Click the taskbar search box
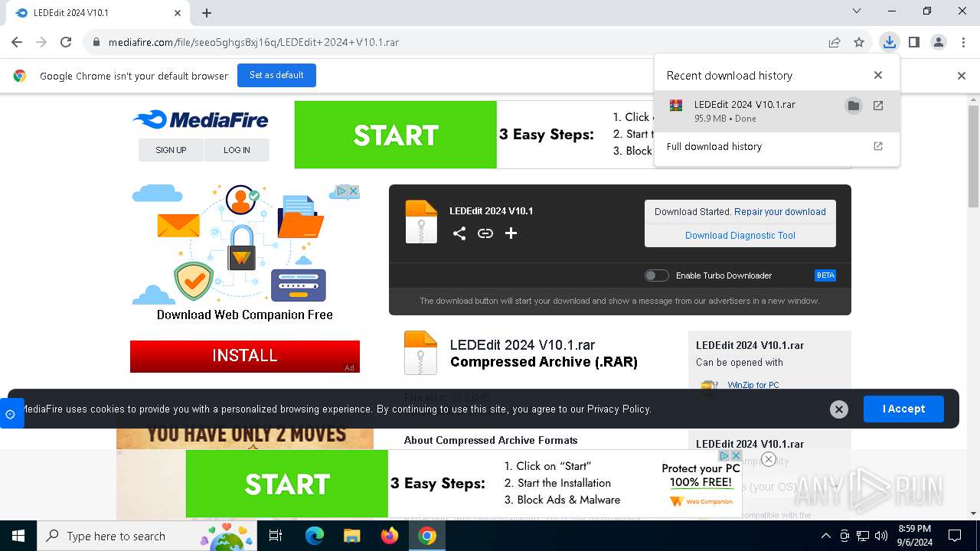 [149, 536]
